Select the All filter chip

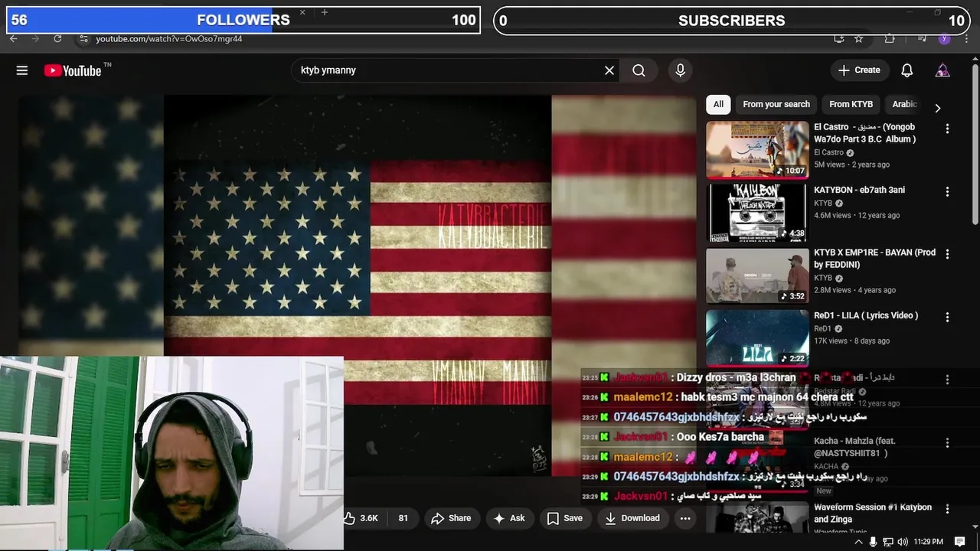tap(718, 104)
